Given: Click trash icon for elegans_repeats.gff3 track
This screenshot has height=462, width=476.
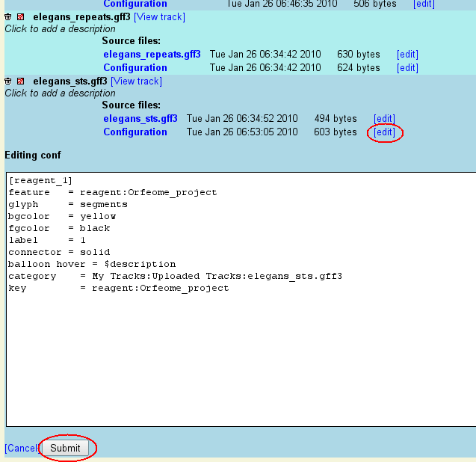Looking at the screenshot, I should tap(8, 16).
